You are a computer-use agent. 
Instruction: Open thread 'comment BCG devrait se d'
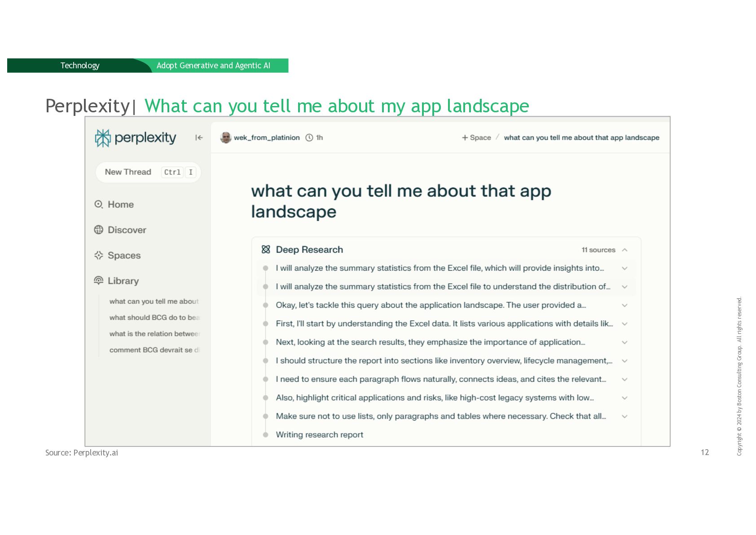[x=154, y=350]
